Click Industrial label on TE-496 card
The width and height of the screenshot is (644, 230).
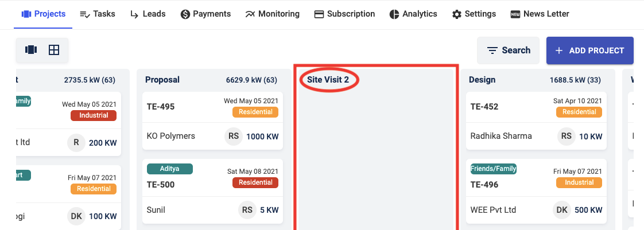pyautogui.click(x=579, y=182)
